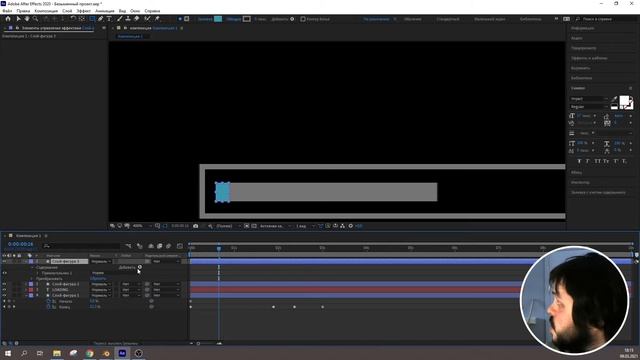Hide shape layer 2 with its eye icon

[x=4, y=284]
